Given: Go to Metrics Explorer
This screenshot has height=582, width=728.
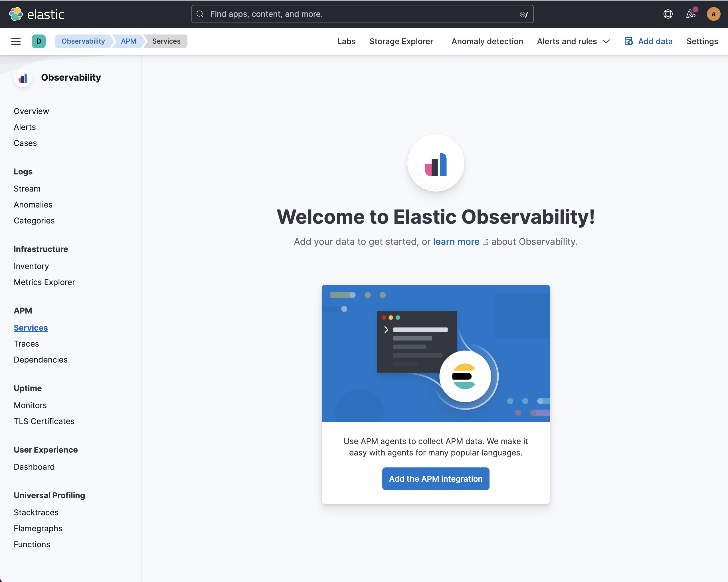Looking at the screenshot, I should 44,282.
